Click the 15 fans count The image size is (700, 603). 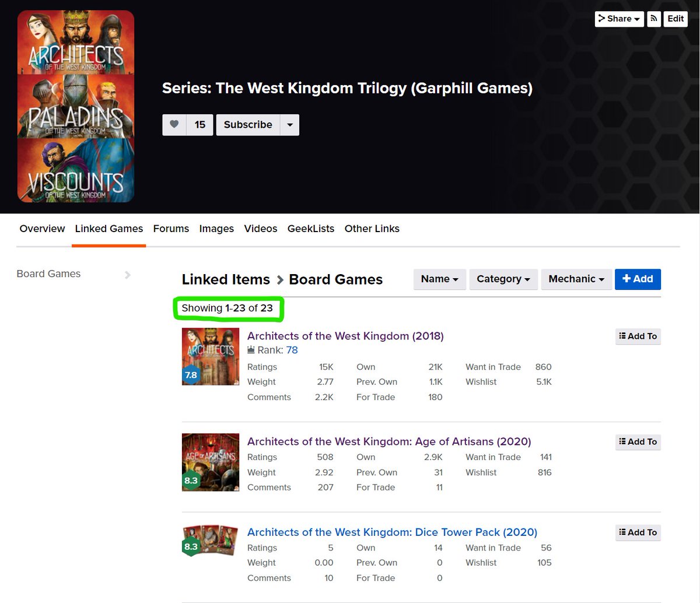tap(200, 125)
